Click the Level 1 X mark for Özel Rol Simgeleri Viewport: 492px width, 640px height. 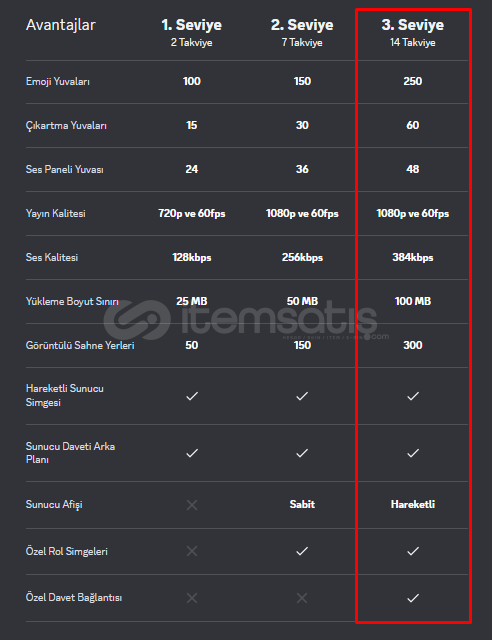coord(192,551)
